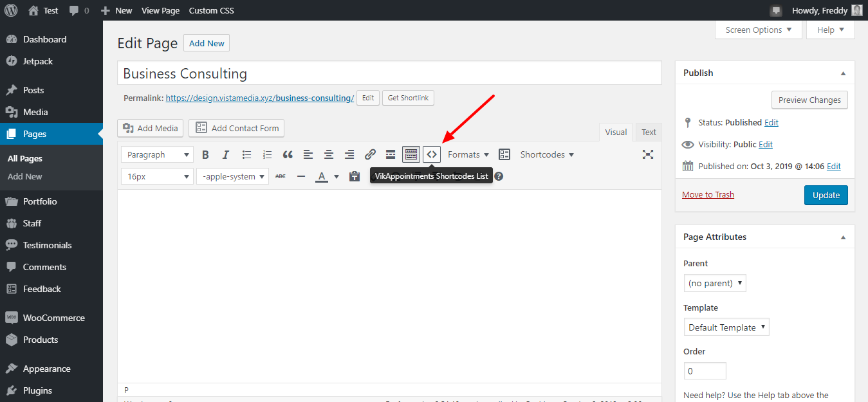868x402 pixels.
Task: Click the VikAppointments Shortcodes List icon
Action: pyautogui.click(x=432, y=154)
